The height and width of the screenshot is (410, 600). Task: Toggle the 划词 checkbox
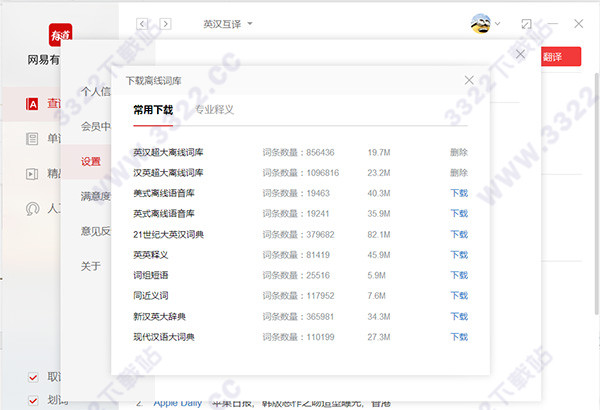point(33,400)
